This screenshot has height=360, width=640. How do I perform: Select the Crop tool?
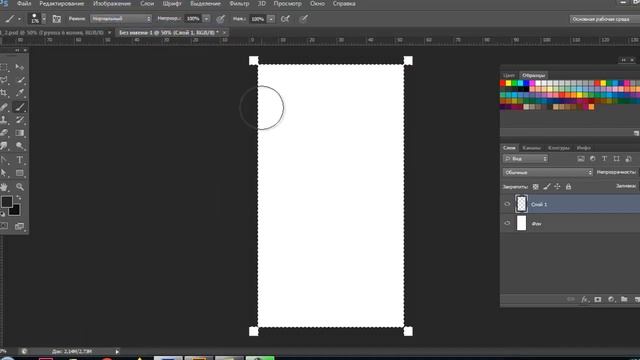pos(4,93)
